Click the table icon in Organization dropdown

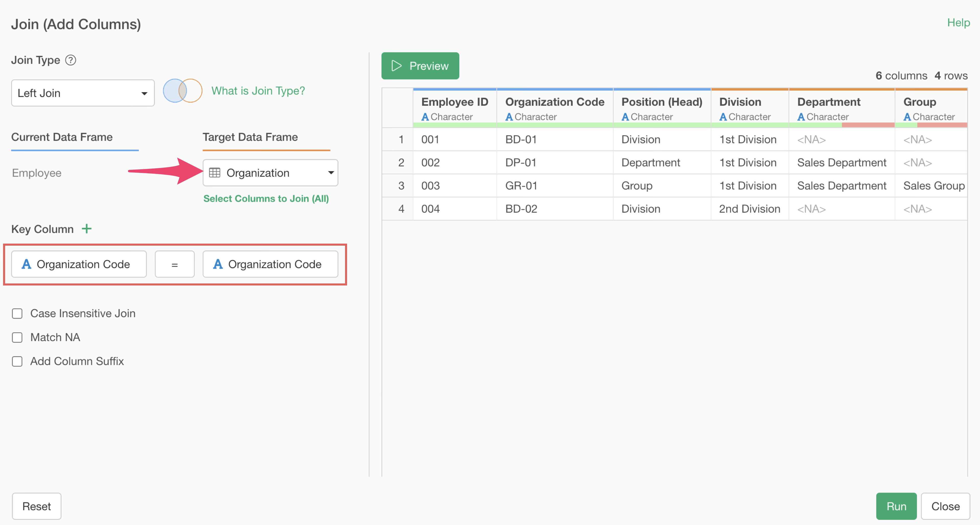[x=215, y=173]
